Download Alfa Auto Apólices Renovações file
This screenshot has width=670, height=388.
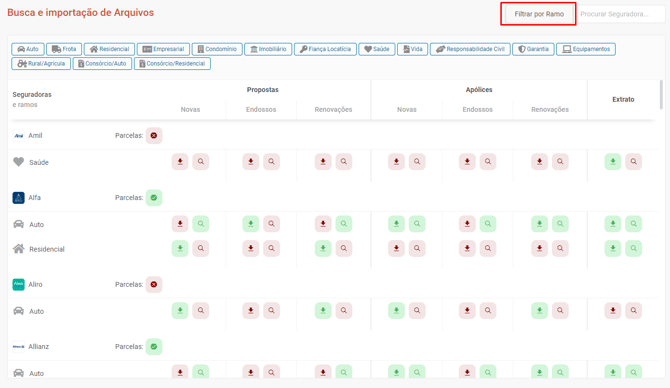[x=539, y=224]
